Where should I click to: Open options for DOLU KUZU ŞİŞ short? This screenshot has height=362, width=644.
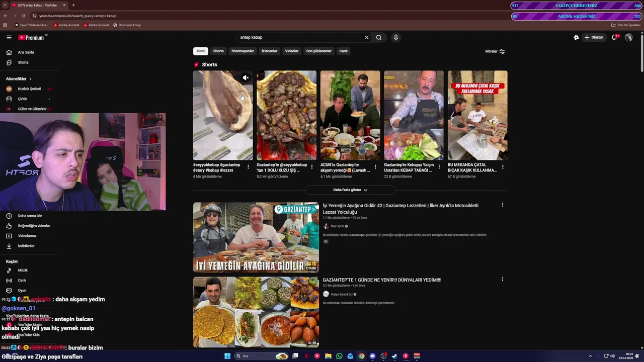[x=312, y=167]
